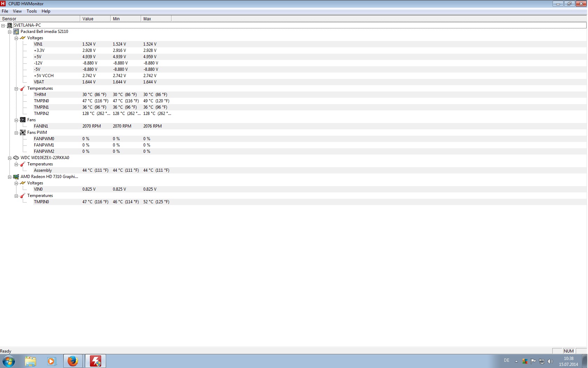Select the TMPIN2 temperature row

click(x=309, y=114)
